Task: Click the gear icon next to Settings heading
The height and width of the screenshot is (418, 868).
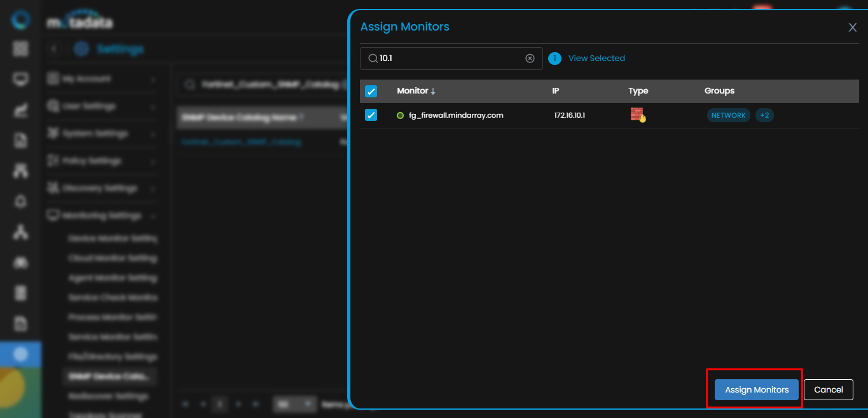Action: (81, 49)
